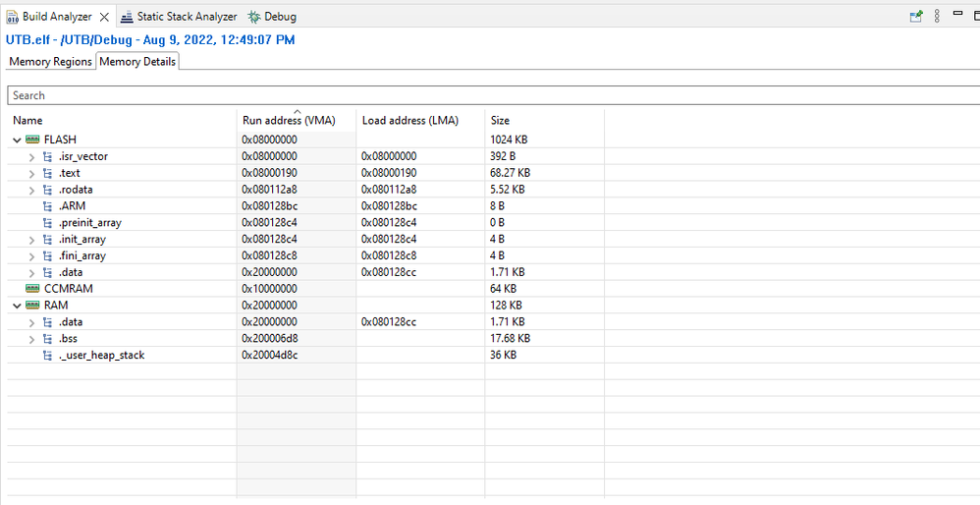Click the 0x10000000 run address
The image size is (980, 505).
click(x=269, y=289)
